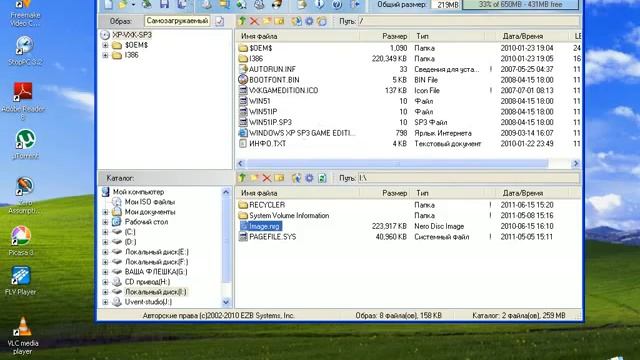Select Локальный диск(F:) in tree

156,262
